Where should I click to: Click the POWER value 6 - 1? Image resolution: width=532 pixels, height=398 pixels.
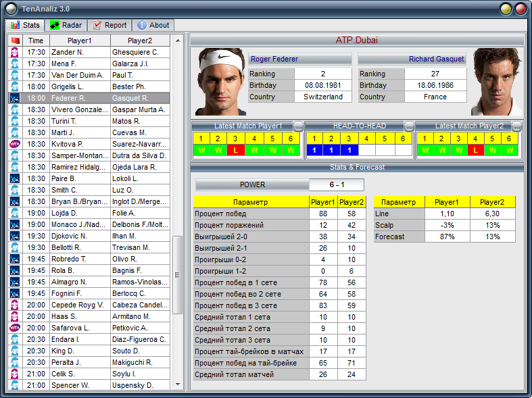(337, 184)
